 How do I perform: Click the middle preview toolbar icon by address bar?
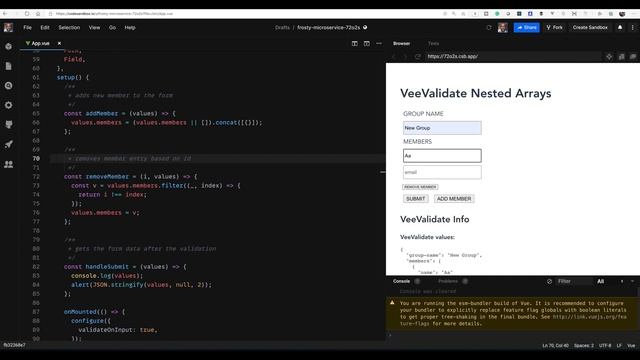tap(621, 56)
